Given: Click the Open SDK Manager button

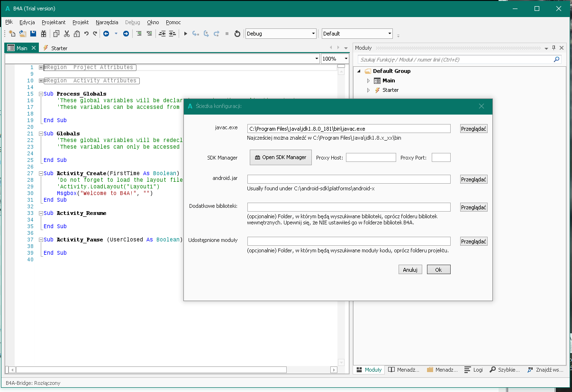Looking at the screenshot, I should (x=281, y=157).
